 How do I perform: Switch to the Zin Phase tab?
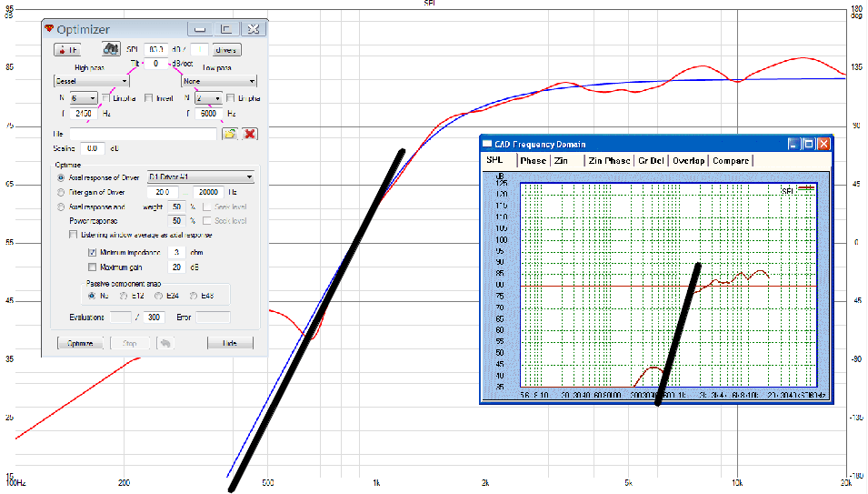pyautogui.click(x=609, y=161)
